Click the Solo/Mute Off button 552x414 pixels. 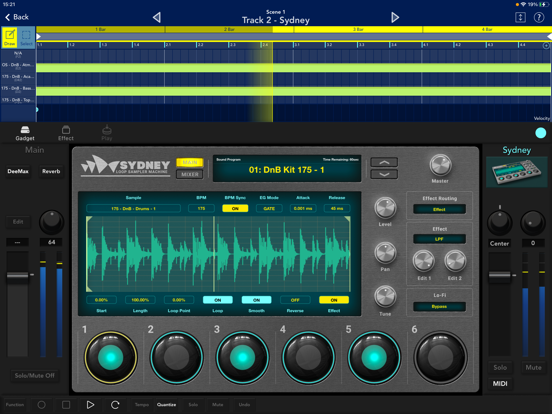[x=34, y=376]
